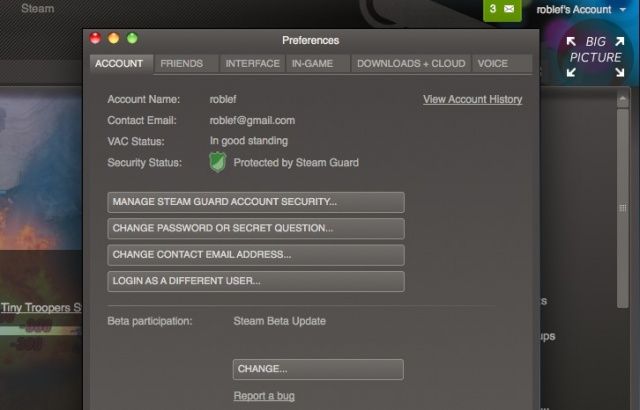Viewport: 640px width, 410px height.
Task: Follow the Report a bug link
Action: (x=264, y=396)
